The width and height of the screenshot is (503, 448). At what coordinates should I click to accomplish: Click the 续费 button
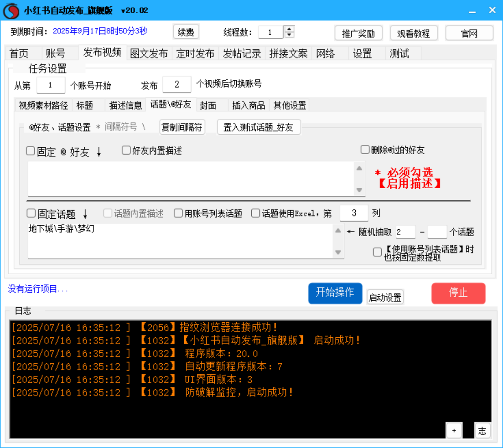click(186, 32)
